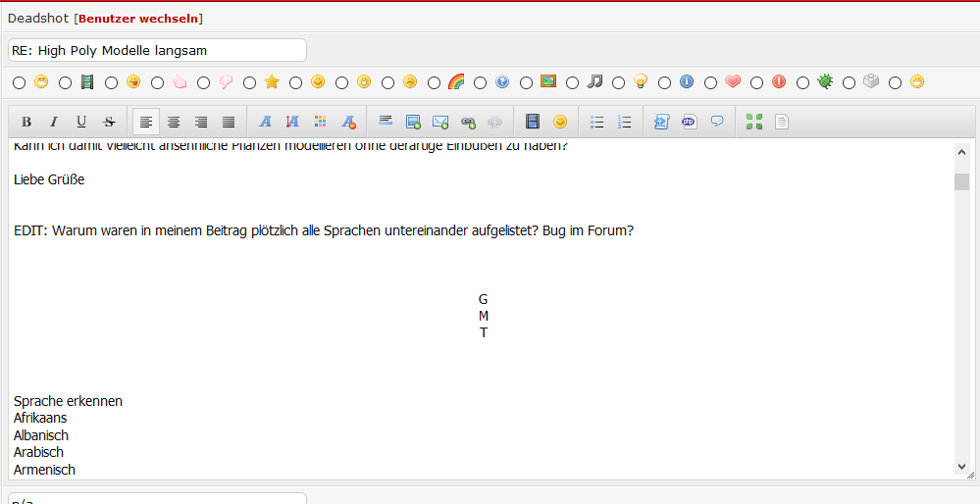Insert a video via filmstrip icon
980x504 pixels.
(x=533, y=123)
